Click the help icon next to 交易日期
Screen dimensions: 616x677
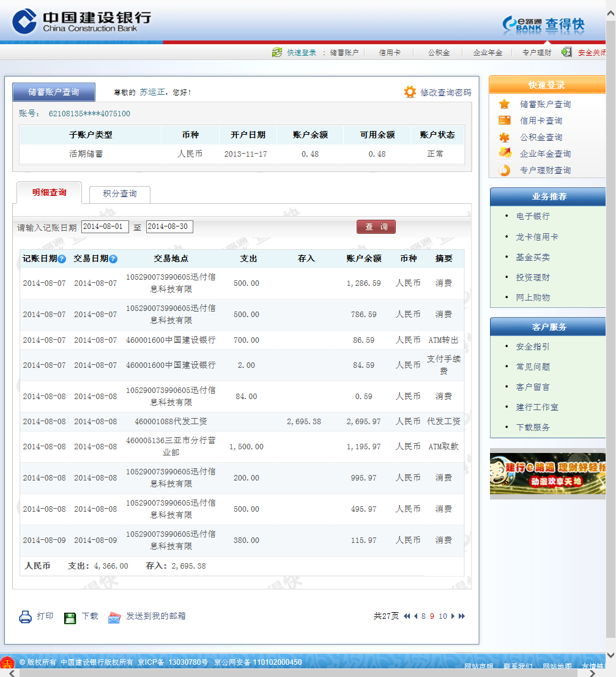pos(113,259)
